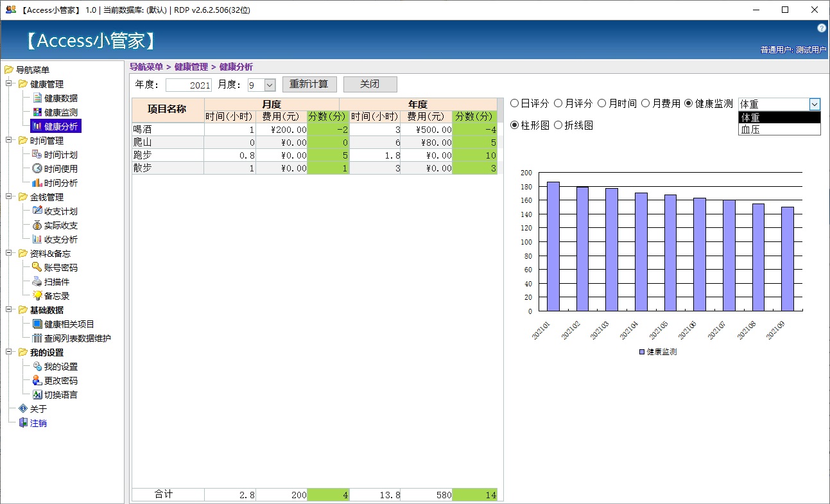Collapse the 基础数据 tree node
The width and height of the screenshot is (830, 504).
[x=9, y=310]
